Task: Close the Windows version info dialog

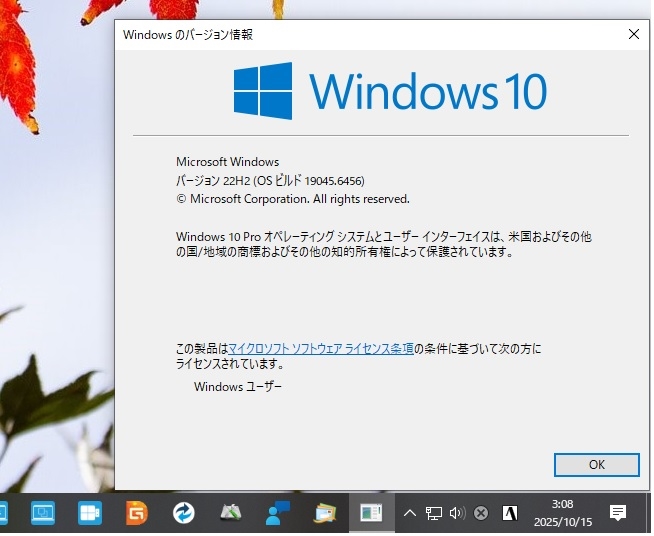Action: [x=636, y=34]
